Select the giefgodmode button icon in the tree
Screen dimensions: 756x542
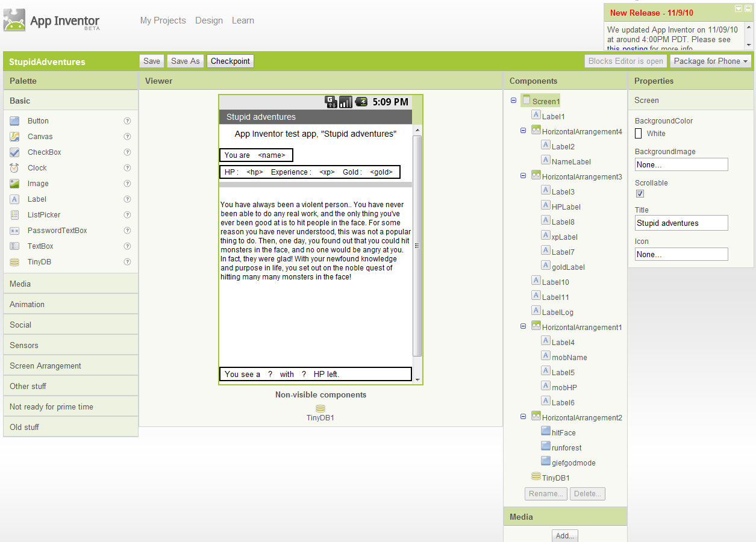tap(546, 461)
